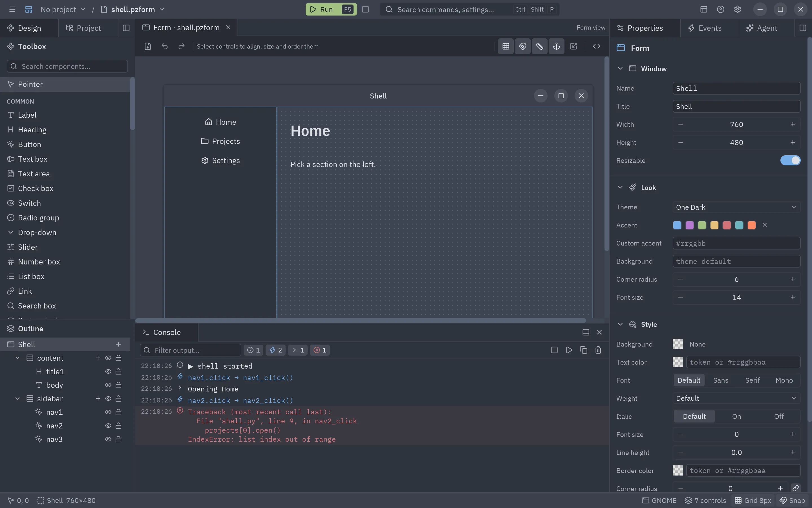The height and width of the screenshot is (508, 812).
Task: Collapse the Look section
Action: click(620, 187)
